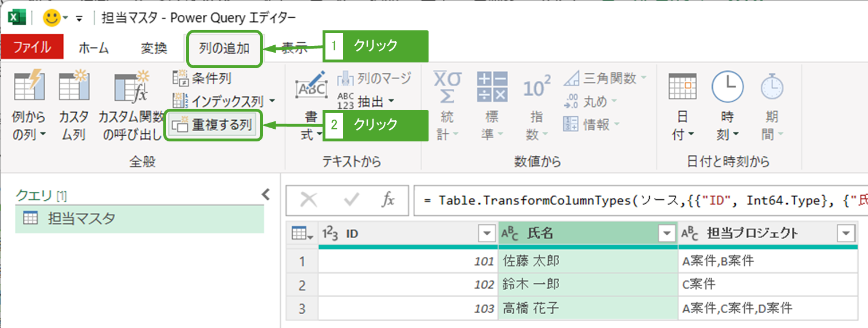Select the 担当マスタ query in list
Image resolution: width=868 pixels, height=328 pixels.
81,218
